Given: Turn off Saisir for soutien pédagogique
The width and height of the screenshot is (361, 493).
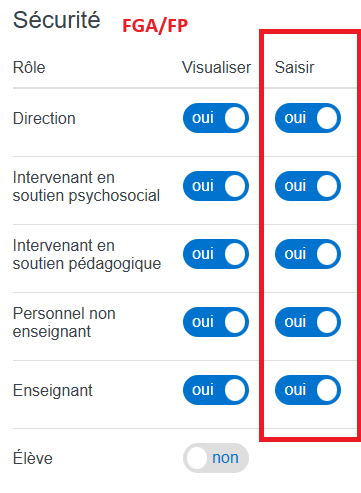Looking at the screenshot, I should pyautogui.click(x=308, y=254).
